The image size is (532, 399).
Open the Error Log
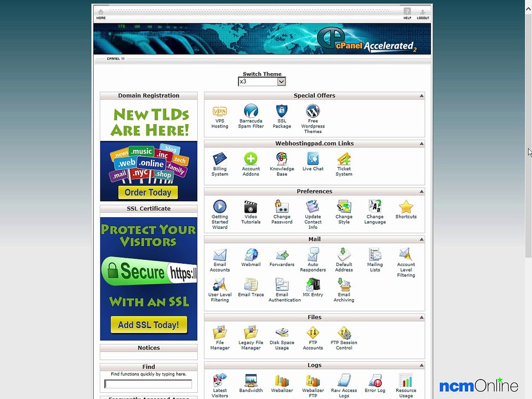coord(375,383)
